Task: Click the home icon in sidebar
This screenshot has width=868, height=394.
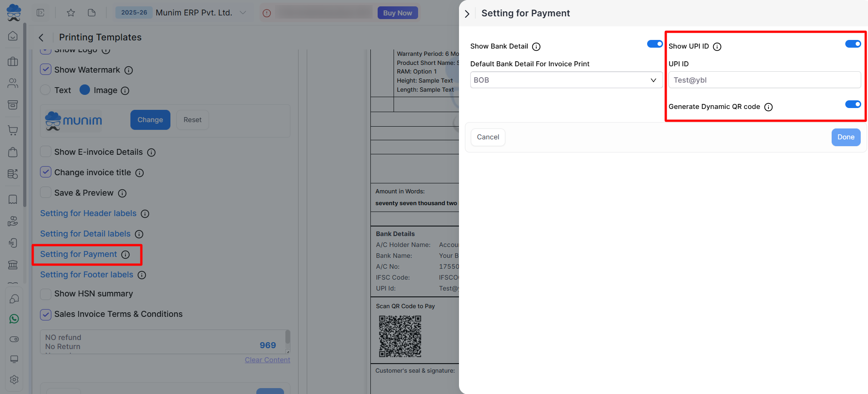Action: 13,36
